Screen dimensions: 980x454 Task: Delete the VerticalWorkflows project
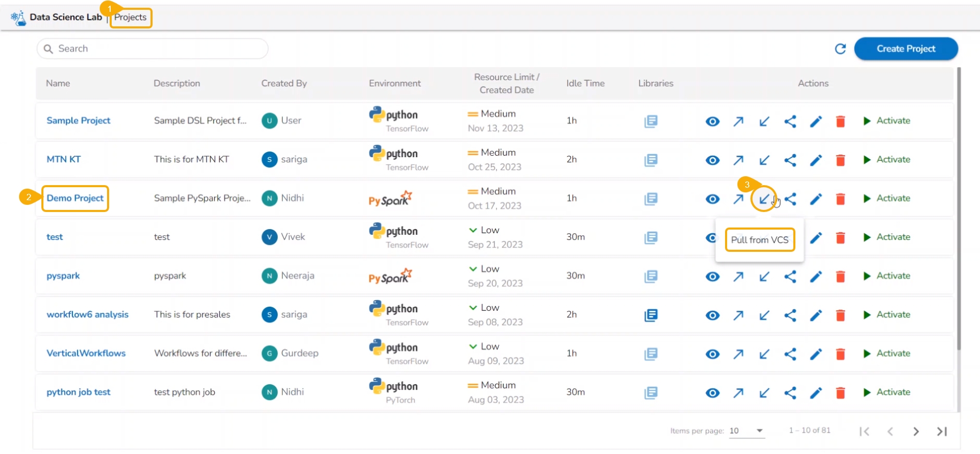tap(840, 354)
